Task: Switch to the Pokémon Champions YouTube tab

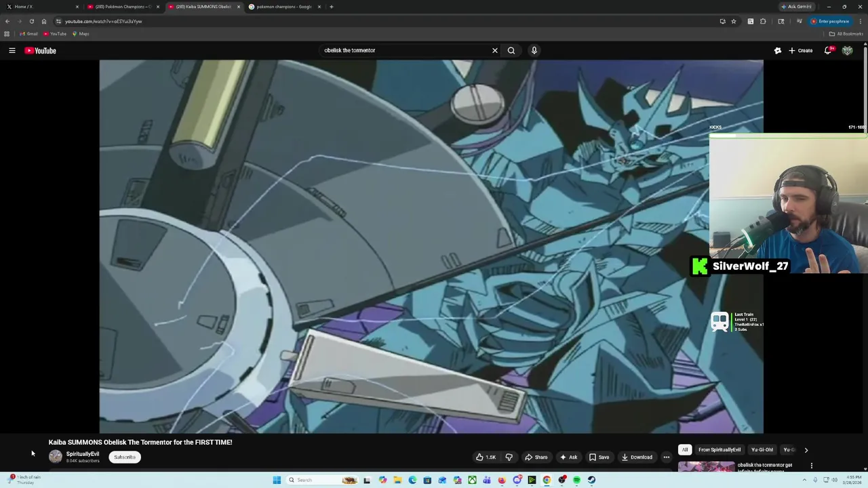Action: point(122,7)
